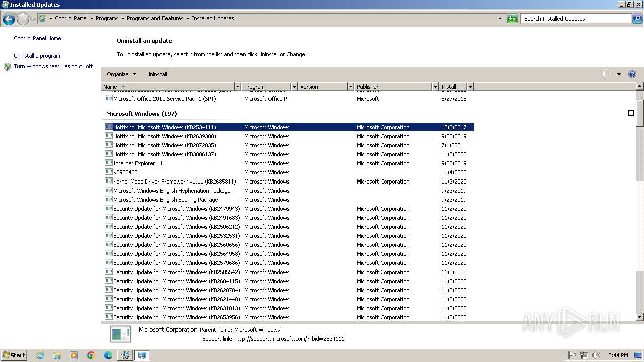Screen dimensions: 644x362
Task: Open the Control Panel Home link
Action: point(37,38)
